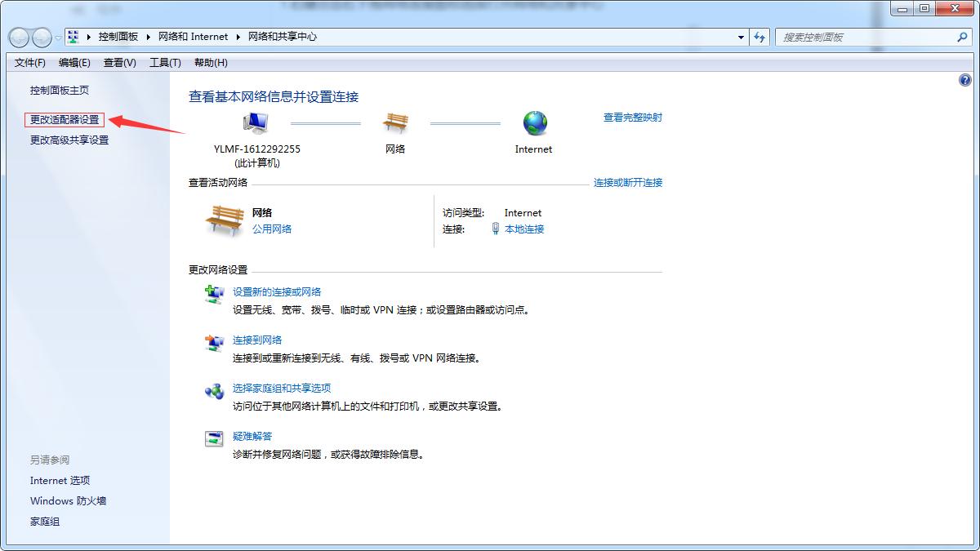Click the Internet globe in the network map
The width and height of the screenshot is (980, 551).
coord(534,121)
